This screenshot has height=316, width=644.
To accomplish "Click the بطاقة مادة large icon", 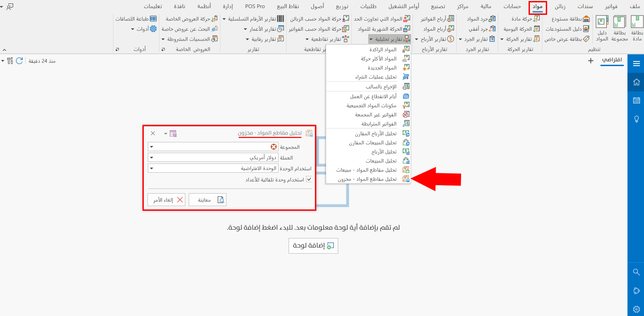I will tap(637, 28).
